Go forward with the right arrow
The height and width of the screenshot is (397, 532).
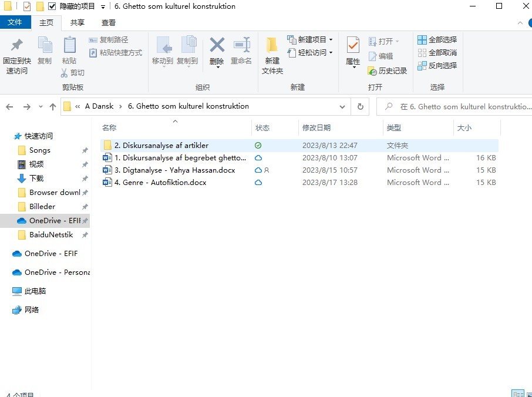[27, 107]
